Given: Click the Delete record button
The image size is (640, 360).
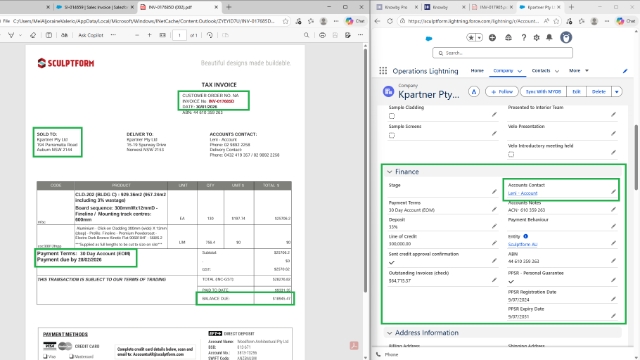Looking at the screenshot, I should pyautogui.click(x=598, y=91).
